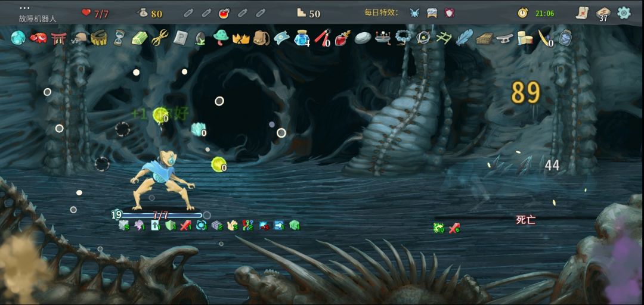Click the yellow stopwatch timer icon
Screen dimensions: 644x305
[x=523, y=13]
